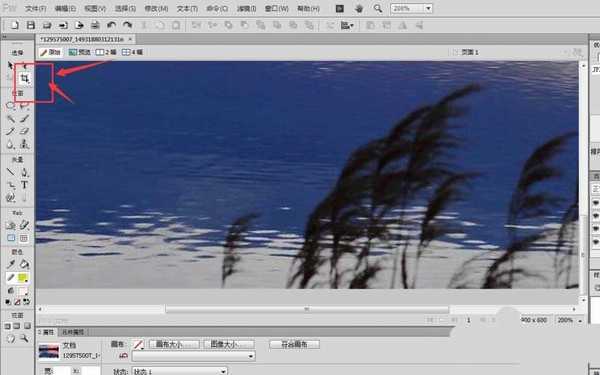Click the Undo arrow icon
This screenshot has height=375, width=600.
pyautogui.click(x=111, y=25)
